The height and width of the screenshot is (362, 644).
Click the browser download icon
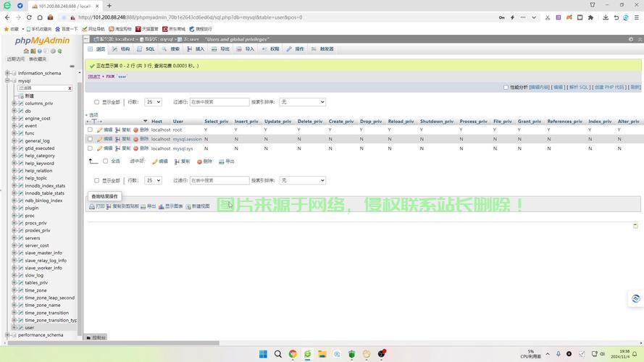(606, 17)
